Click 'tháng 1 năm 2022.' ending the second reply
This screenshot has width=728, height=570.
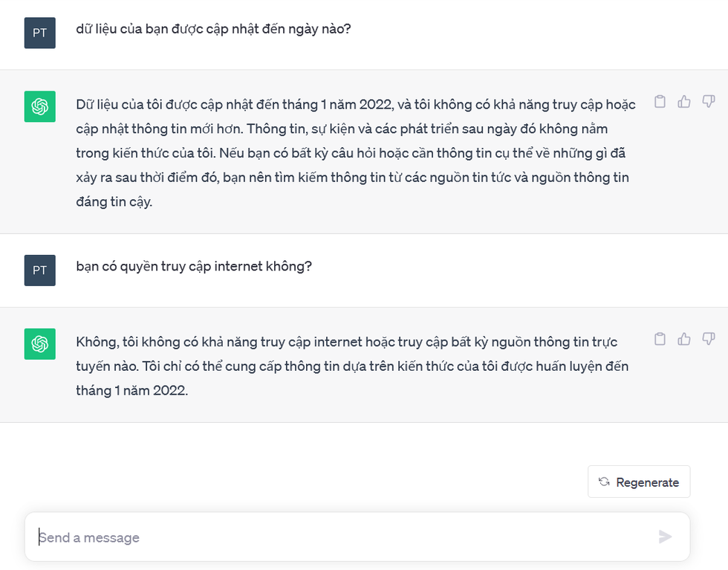point(132,390)
